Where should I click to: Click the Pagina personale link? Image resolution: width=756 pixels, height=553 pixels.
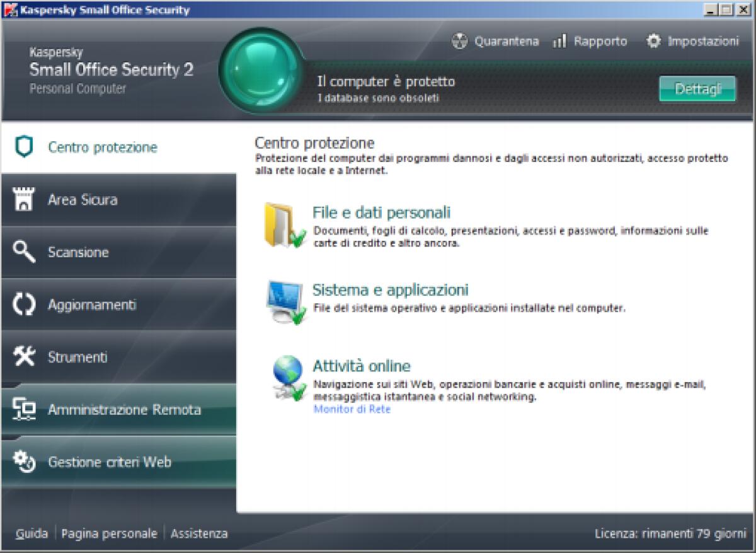point(109,533)
